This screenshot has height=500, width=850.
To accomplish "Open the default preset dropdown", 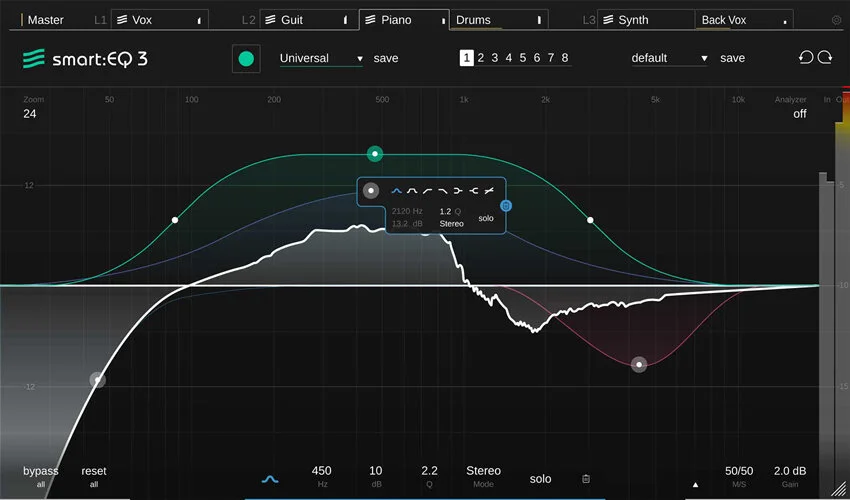I will click(x=669, y=58).
